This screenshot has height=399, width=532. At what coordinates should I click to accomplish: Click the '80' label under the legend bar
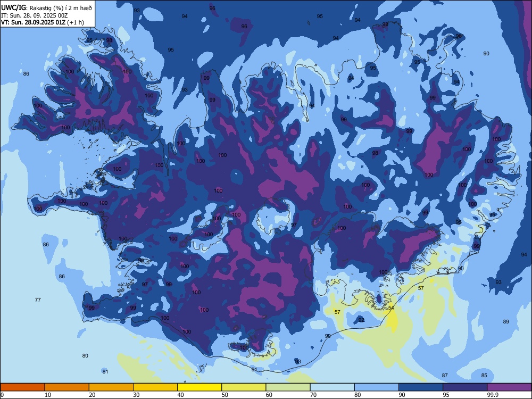(x=358, y=395)
